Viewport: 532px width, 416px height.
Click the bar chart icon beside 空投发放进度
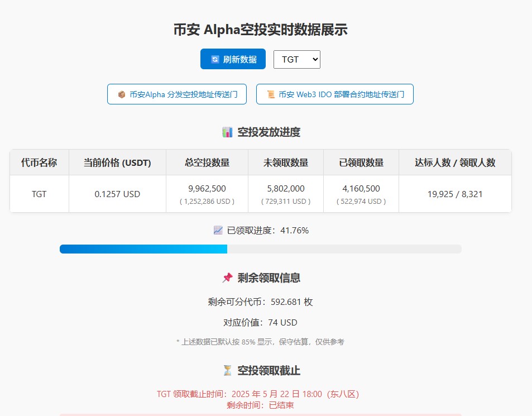pos(227,132)
